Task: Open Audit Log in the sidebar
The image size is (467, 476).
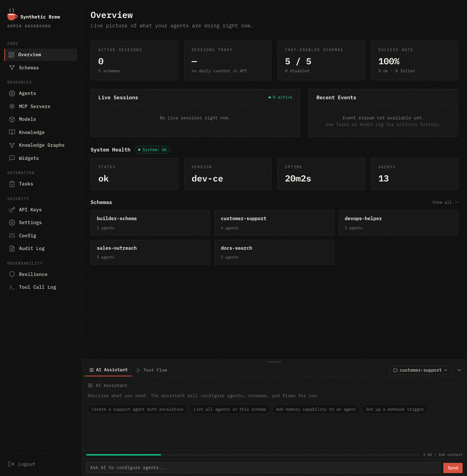Action: (41, 249)
